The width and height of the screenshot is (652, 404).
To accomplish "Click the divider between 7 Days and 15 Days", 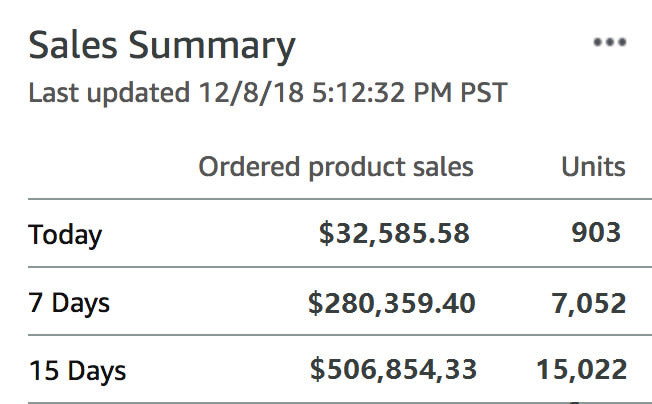I will [x=326, y=337].
